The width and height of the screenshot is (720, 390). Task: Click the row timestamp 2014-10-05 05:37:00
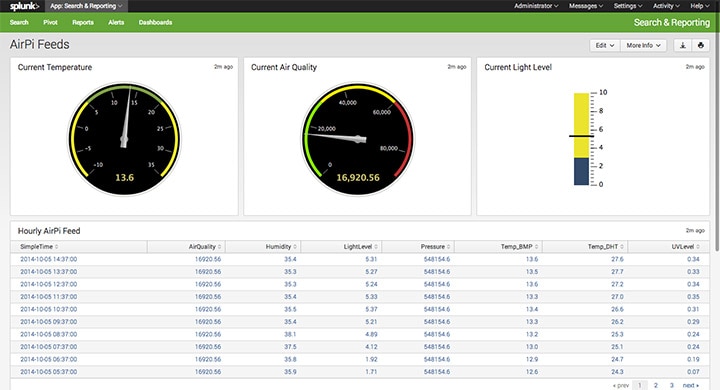pyautogui.click(x=49, y=372)
